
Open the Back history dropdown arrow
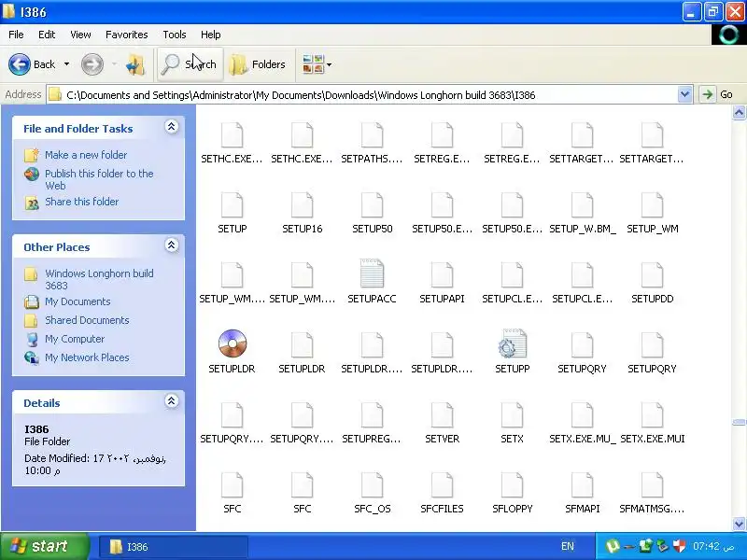pyautogui.click(x=66, y=64)
